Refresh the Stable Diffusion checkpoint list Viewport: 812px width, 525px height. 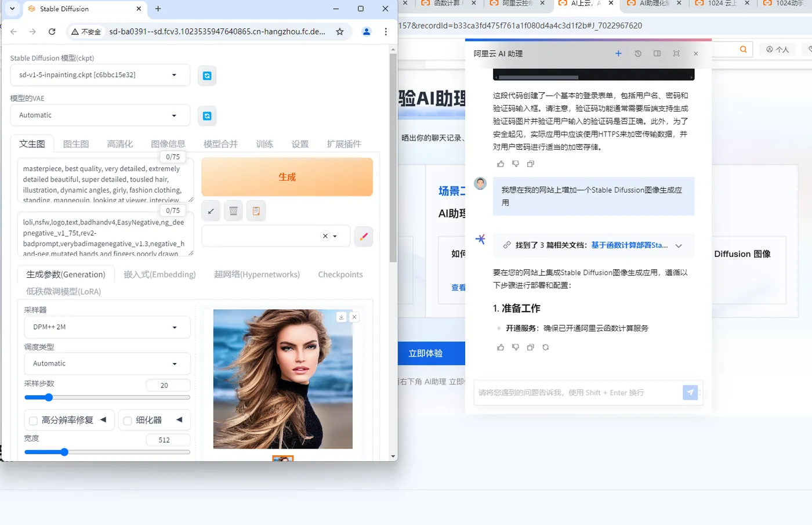pyautogui.click(x=207, y=75)
